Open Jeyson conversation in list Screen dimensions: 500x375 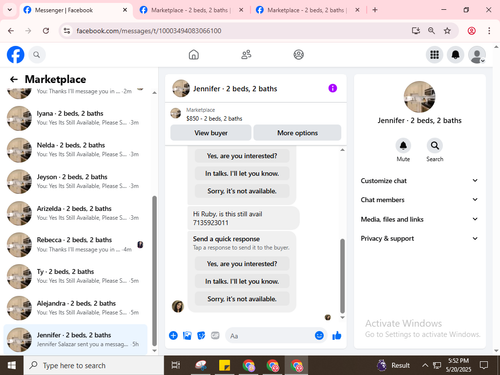pos(76,181)
